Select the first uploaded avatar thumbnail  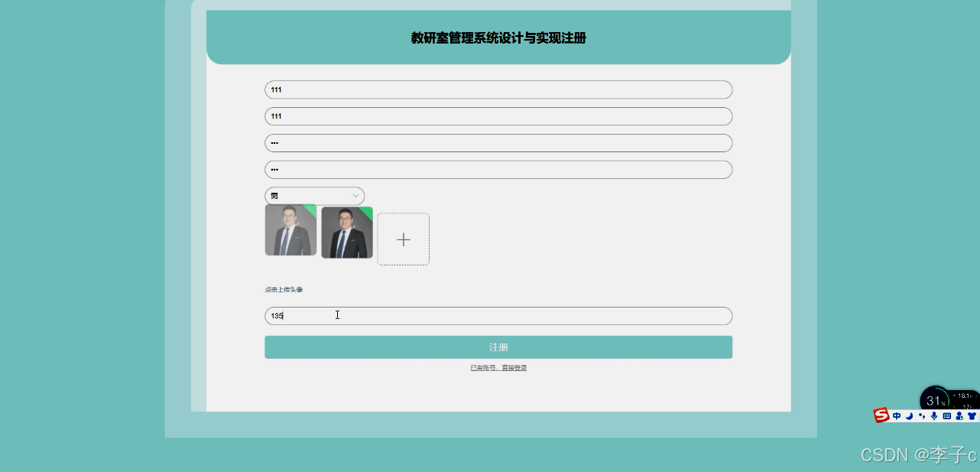coord(290,229)
